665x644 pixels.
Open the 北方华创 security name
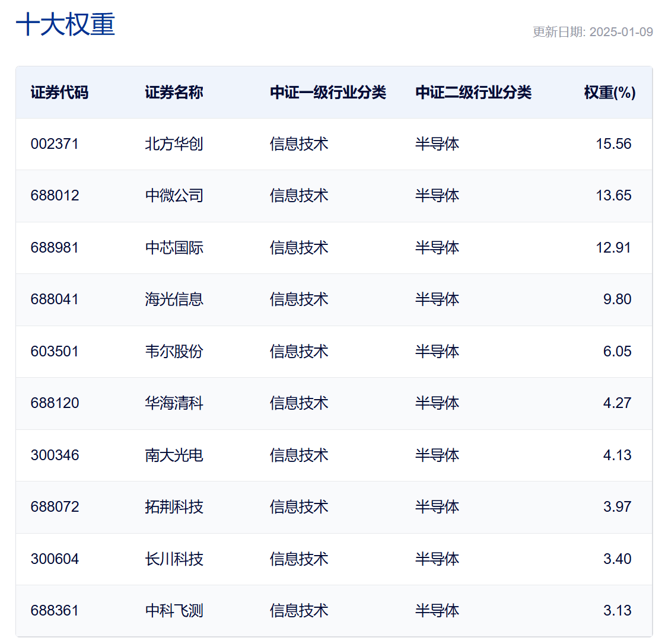pyautogui.click(x=174, y=144)
